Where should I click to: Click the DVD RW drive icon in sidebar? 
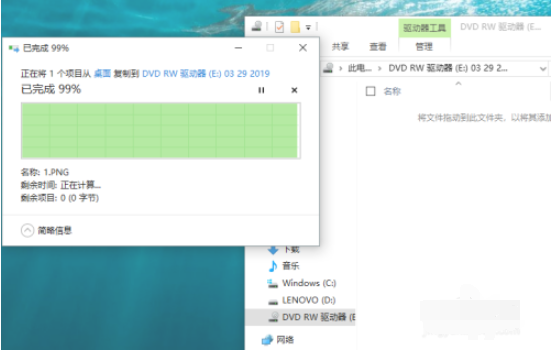pyautogui.click(x=274, y=317)
